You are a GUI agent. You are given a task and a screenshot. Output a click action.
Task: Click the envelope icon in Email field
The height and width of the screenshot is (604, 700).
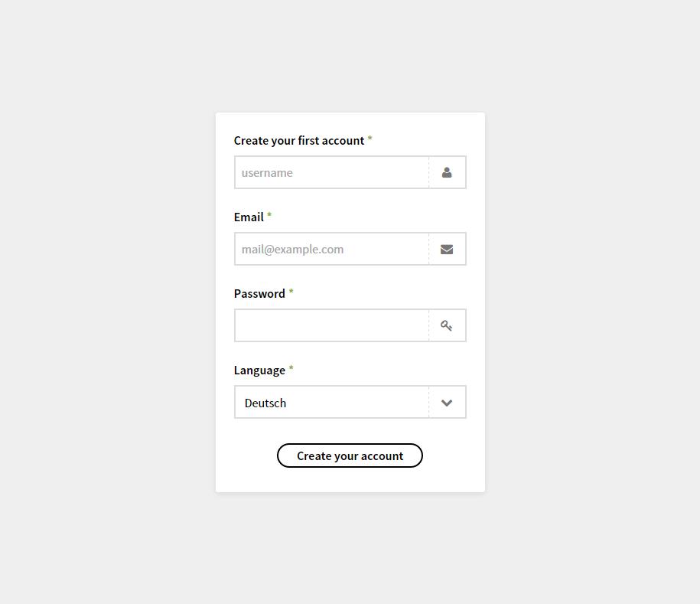[447, 250]
